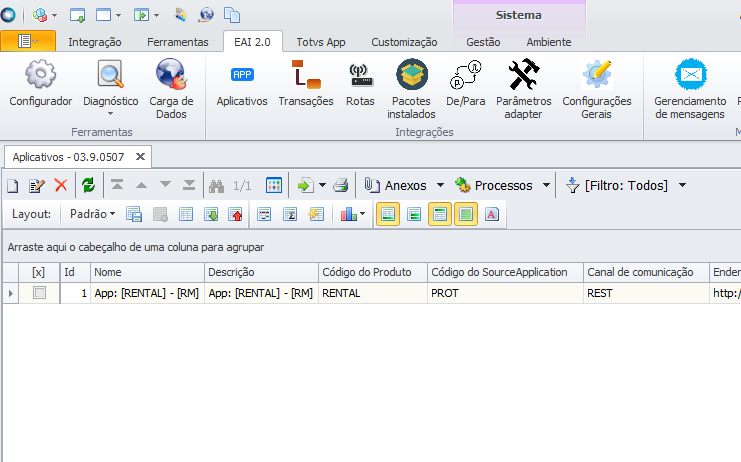Print the list with printer icon
The width and height of the screenshot is (741, 462).
coord(341,185)
